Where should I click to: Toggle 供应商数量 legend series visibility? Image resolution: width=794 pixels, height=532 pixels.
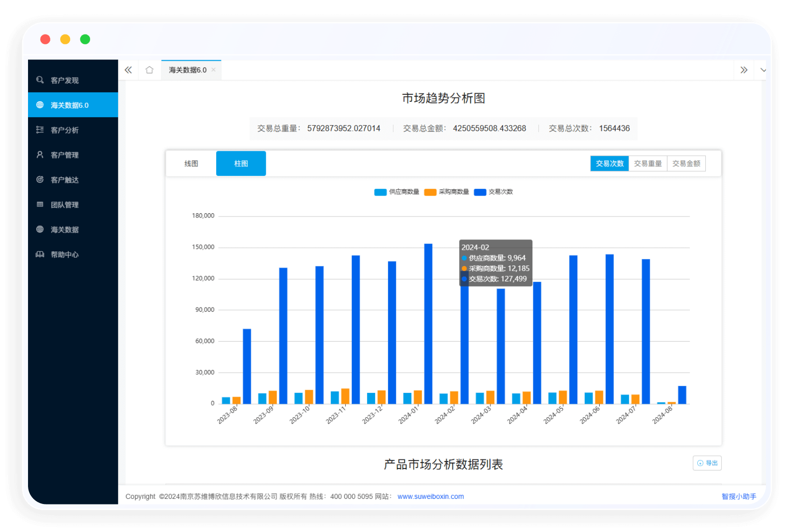click(397, 192)
